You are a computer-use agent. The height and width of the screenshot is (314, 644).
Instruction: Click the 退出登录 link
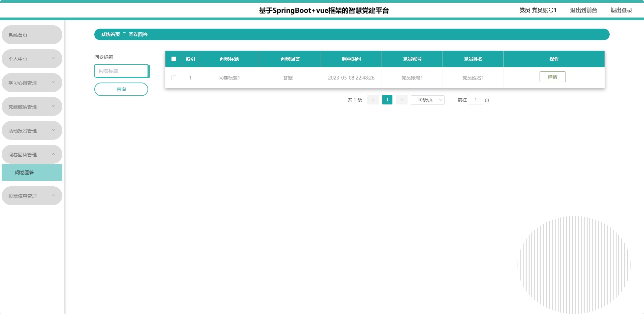coord(621,10)
